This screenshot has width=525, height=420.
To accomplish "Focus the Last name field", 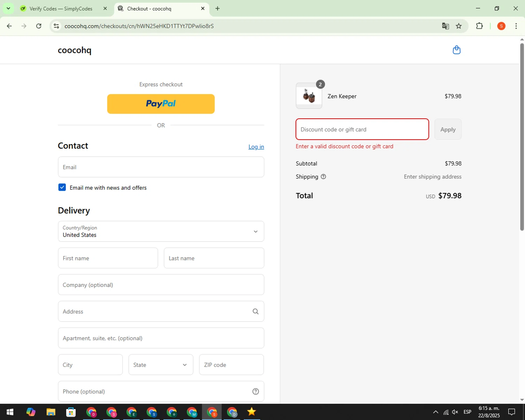I will [214, 258].
